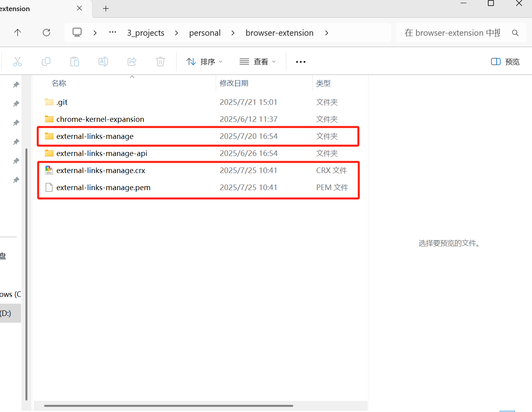Sort by 修改日期 column header
The width and height of the screenshot is (532, 412).
(234, 83)
